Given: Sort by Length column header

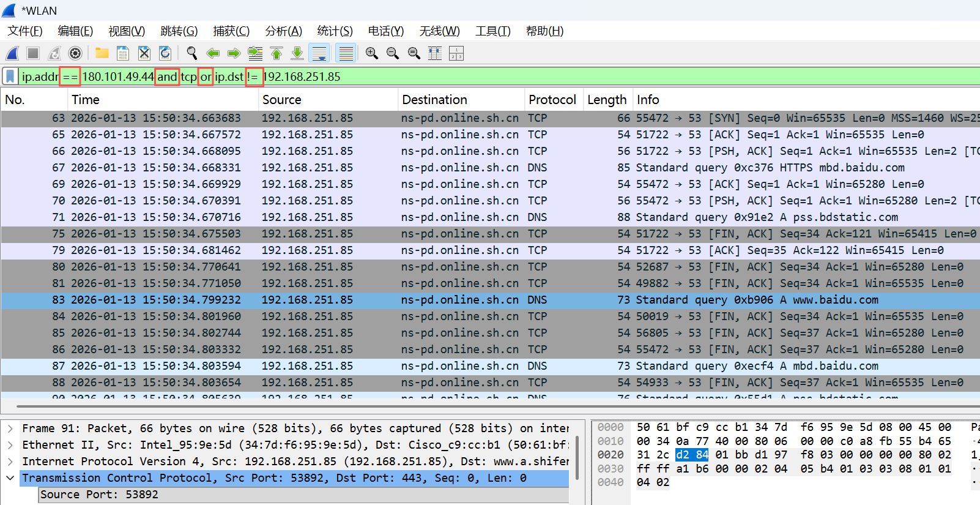Looking at the screenshot, I should click(x=607, y=100).
